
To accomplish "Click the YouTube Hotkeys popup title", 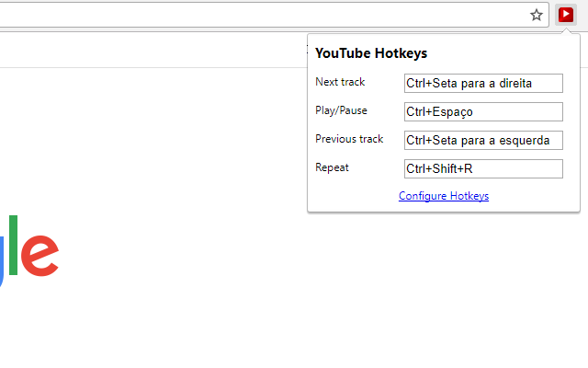I will (371, 53).
